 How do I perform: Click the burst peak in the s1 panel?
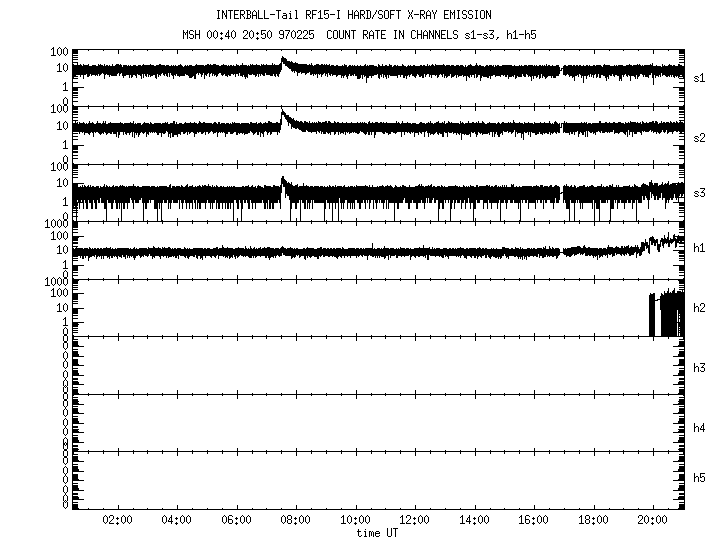point(283,60)
